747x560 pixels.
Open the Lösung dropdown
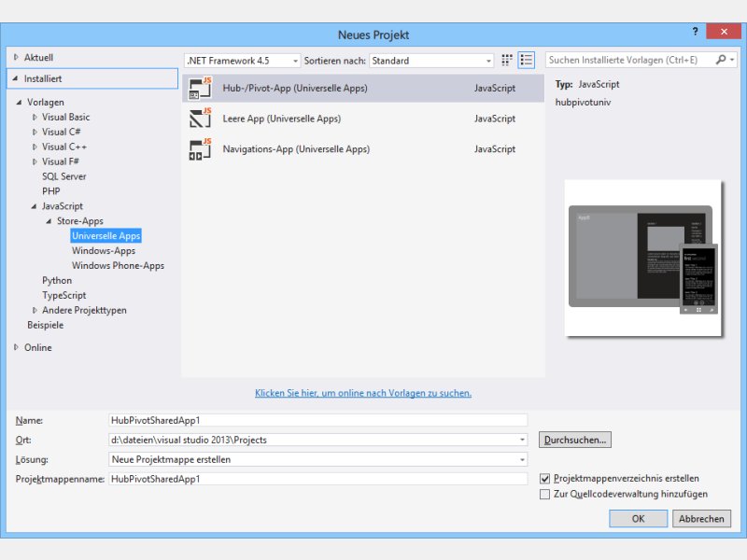coord(522,459)
